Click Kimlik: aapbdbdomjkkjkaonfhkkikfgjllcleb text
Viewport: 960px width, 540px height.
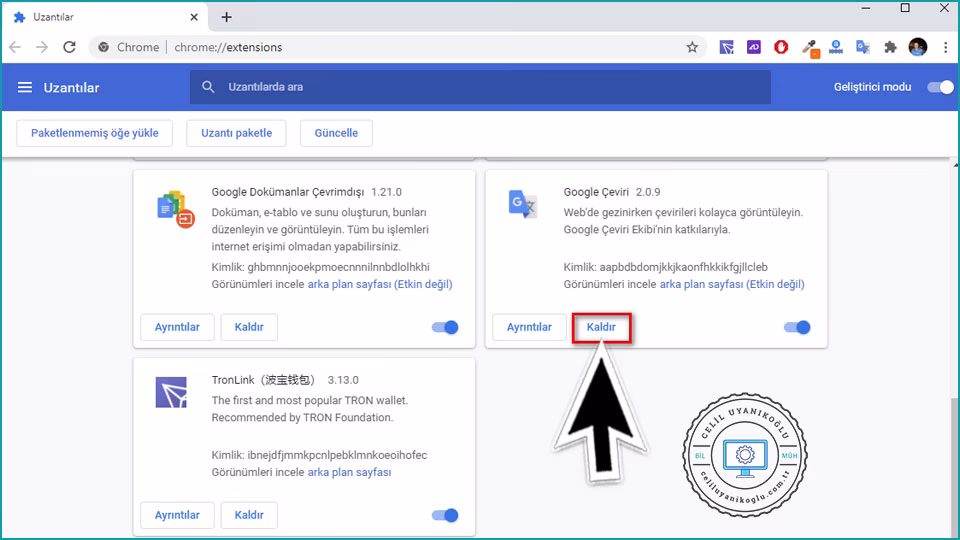[665, 267]
